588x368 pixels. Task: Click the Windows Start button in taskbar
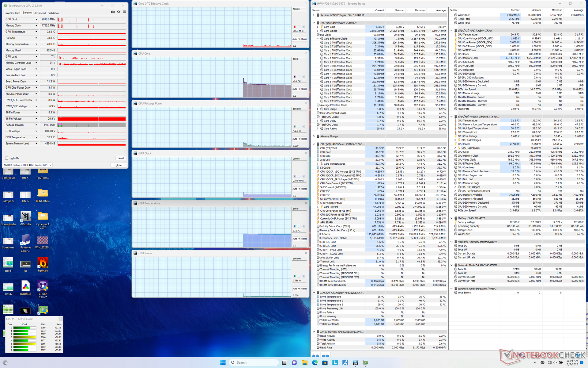[x=223, y=362]
